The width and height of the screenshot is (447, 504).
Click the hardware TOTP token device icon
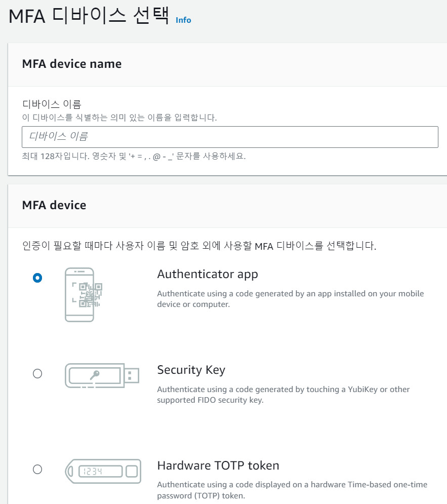[103, 471]
